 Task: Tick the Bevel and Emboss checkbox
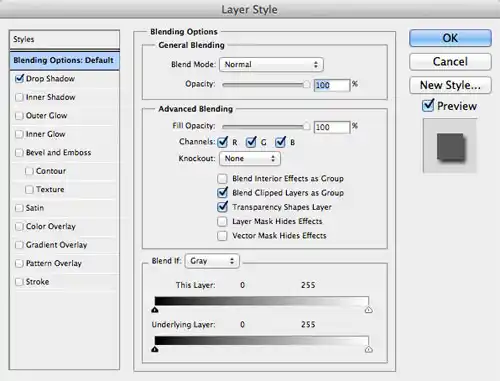click(x=19, y=153)
